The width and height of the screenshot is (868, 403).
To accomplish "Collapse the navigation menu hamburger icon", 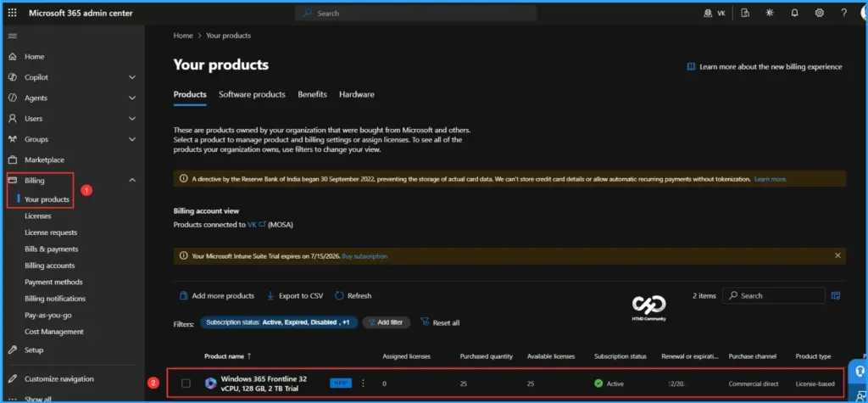I will coord(12,36).
